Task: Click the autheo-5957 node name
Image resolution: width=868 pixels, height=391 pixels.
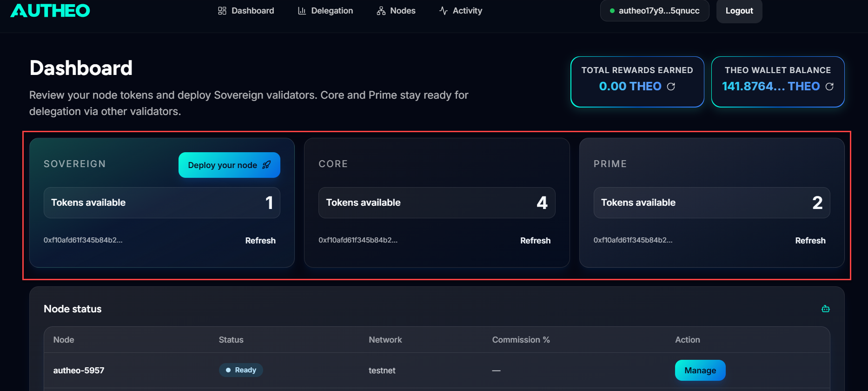Action: click(79, 371)
